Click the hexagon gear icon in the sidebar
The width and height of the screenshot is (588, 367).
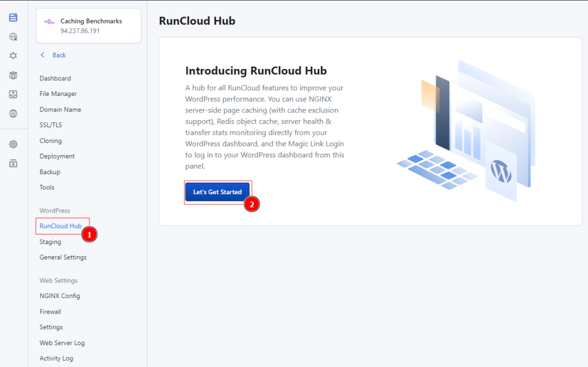(x=13, y=56)
